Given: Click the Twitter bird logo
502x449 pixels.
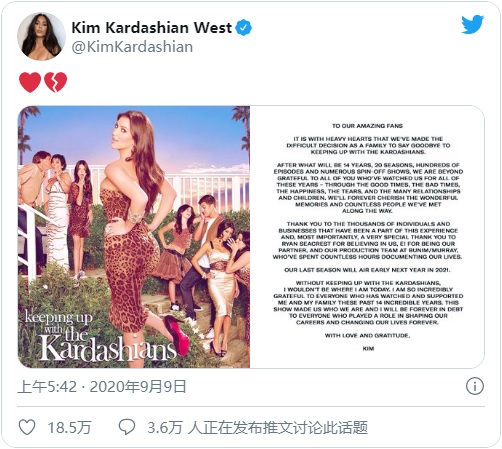Looking at the screenshot, I should click(472, 24).
